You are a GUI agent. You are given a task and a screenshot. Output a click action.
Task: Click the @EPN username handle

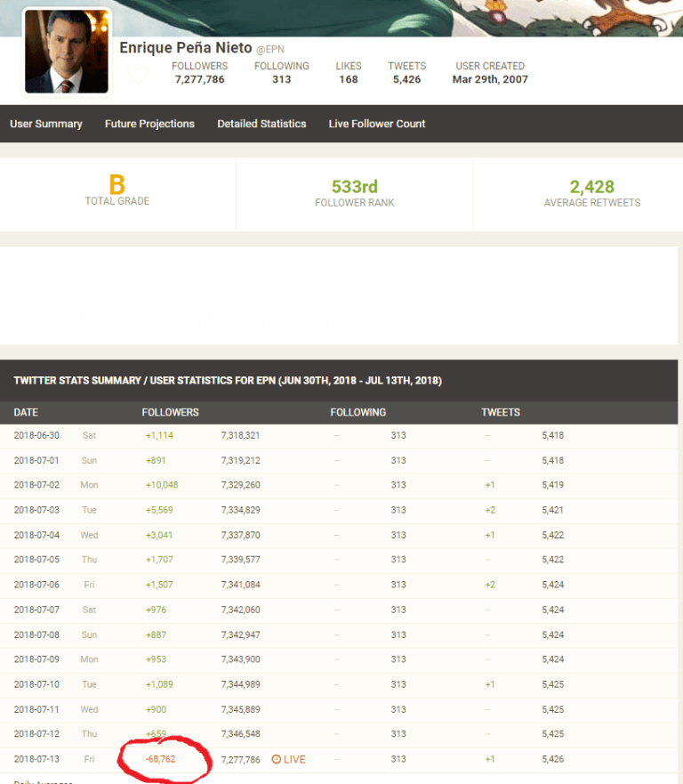(272, 49)
